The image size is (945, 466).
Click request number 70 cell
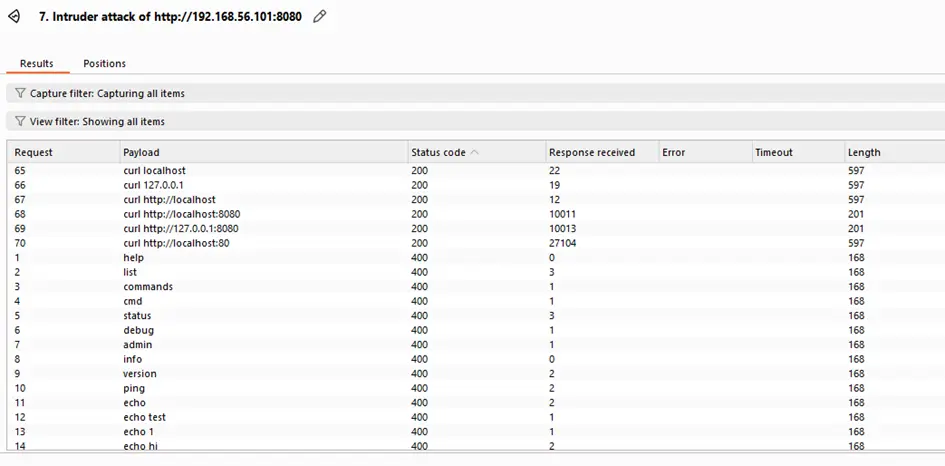pyautogui.click(x=20, y=243)
